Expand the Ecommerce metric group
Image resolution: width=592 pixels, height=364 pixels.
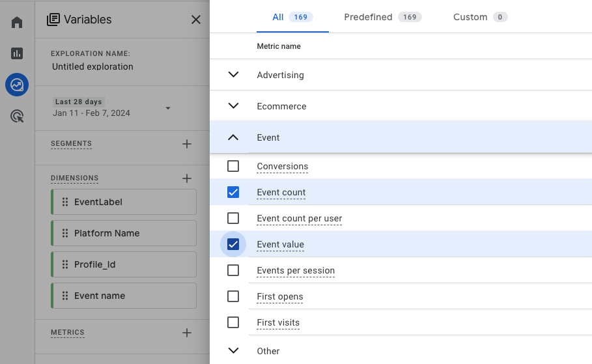point(233,106)
